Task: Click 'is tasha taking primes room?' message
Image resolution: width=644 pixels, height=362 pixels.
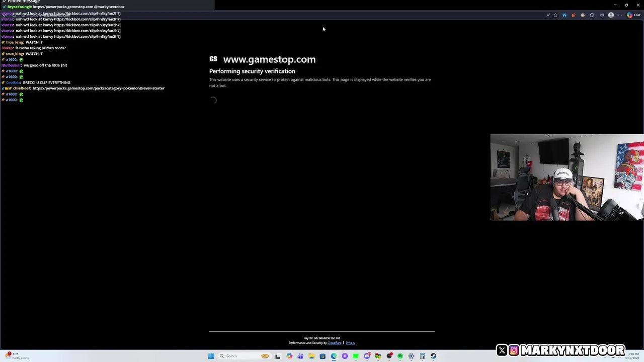Action: [40, 48]
